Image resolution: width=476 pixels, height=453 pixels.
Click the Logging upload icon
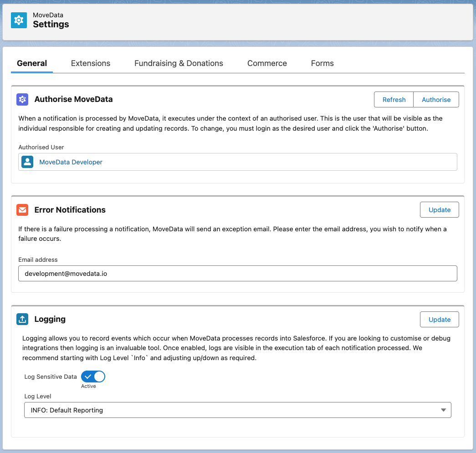tap(22, 319)
